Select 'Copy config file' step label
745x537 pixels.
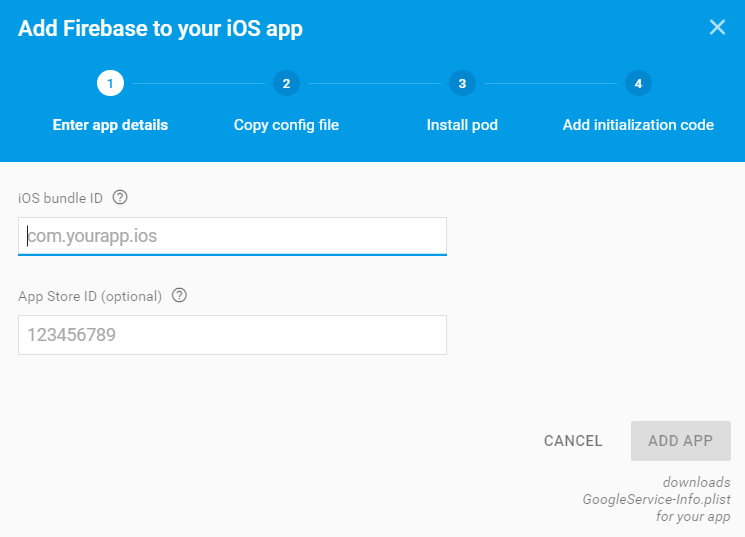point(286,125)
